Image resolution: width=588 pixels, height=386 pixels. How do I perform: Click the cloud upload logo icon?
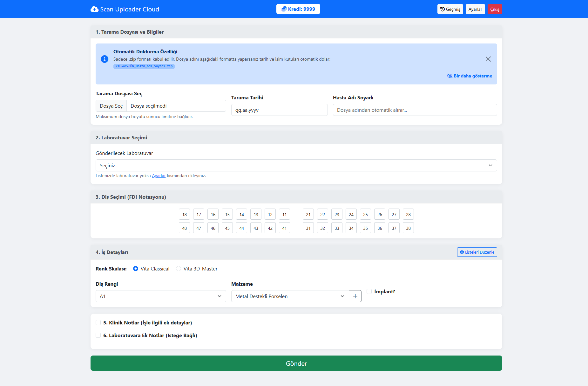pyautogui.click(x=94, y=9)
